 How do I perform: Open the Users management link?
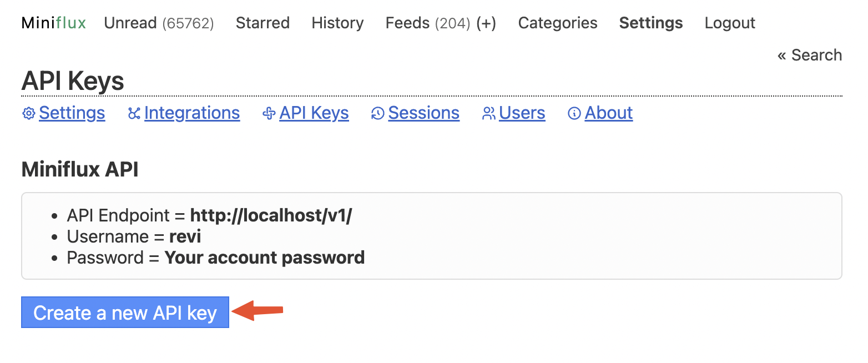522,113
